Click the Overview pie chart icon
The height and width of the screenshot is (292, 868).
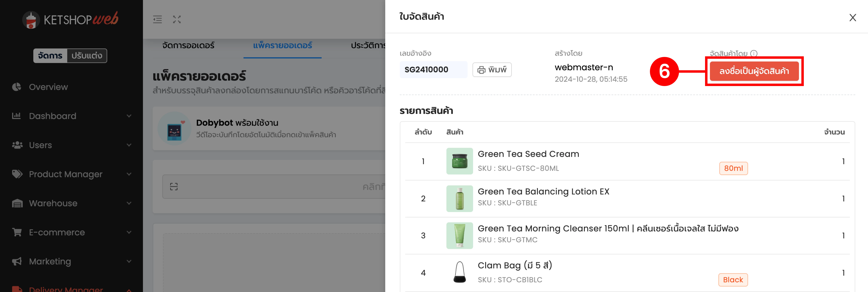click(x=17, y=87)
